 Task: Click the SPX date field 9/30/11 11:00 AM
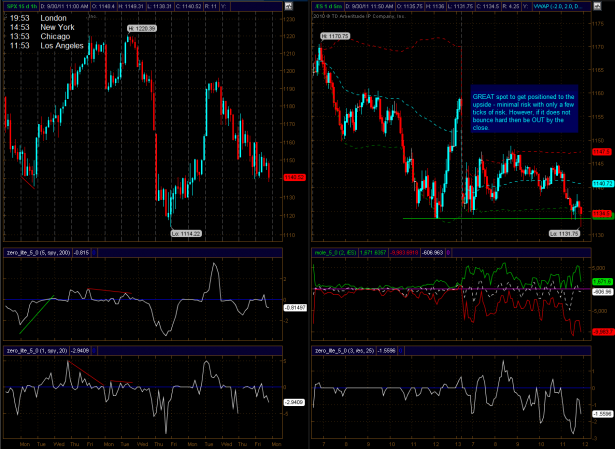tap(64, 6)
